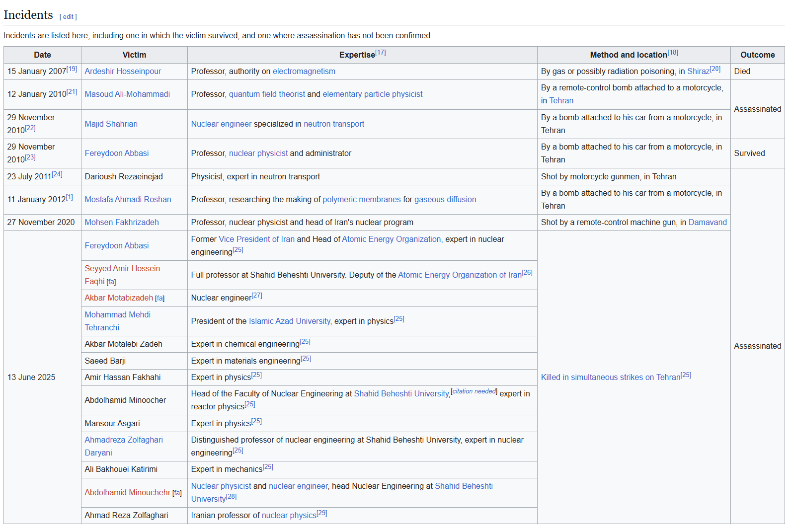This screenshot has width=790, height=532.
Task: Click the Date column header
Action: (x=42, y=55)
